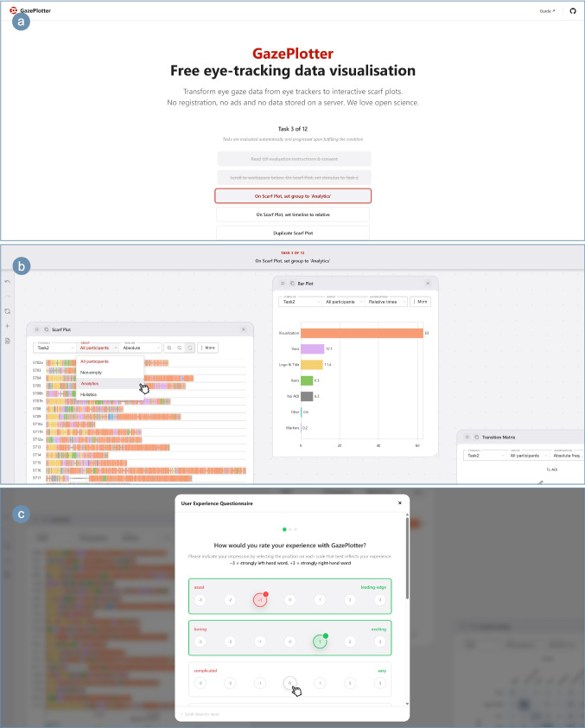This screenshot has height=728, width=585.
Task: Click the ST16 participant row label
Action: click(36, 470)
